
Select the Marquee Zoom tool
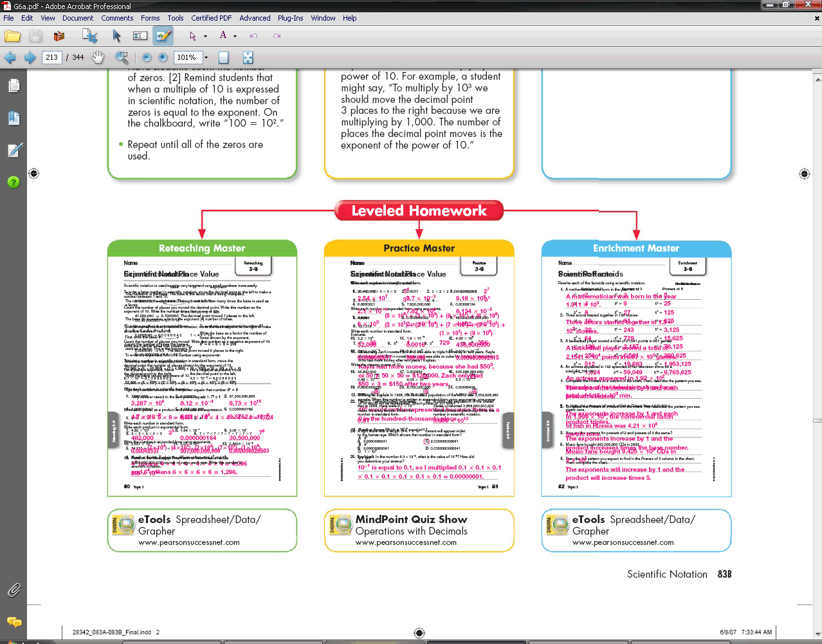coord(121,57)
